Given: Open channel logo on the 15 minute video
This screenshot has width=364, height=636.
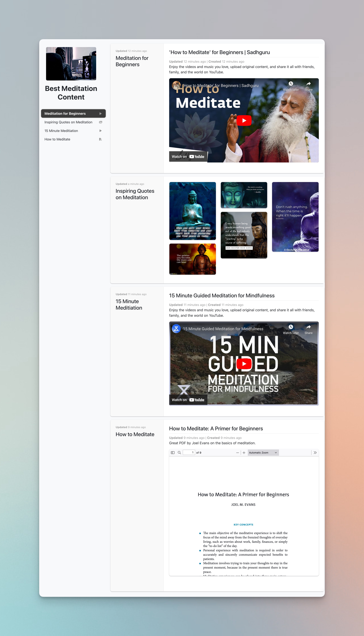Looking at the screenshot, I should [176, 329].
